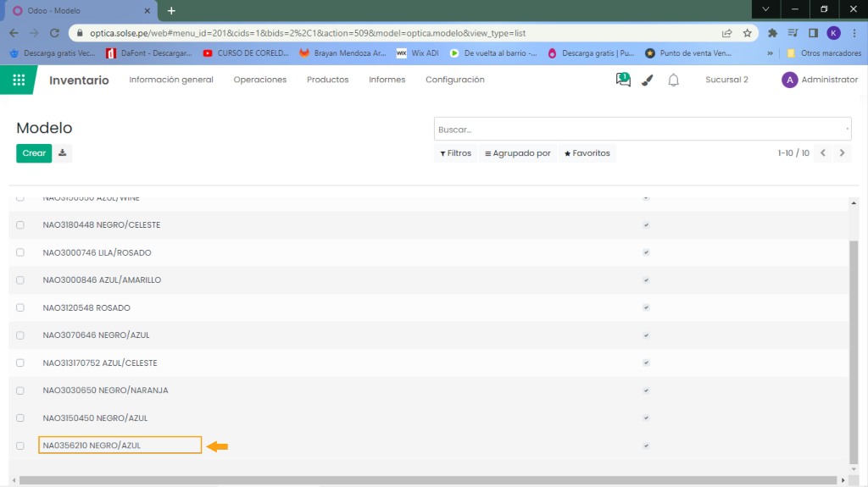The width and height of the screenshot is (868, 487).
Task: Bookmark this page with star icon
Action: 748,33
